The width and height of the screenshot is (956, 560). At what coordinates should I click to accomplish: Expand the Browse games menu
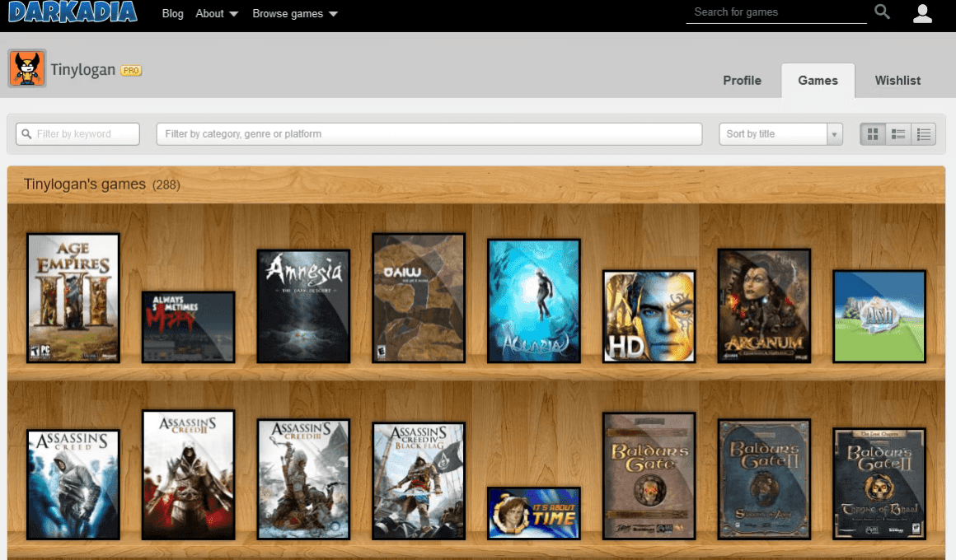point(295,13)
